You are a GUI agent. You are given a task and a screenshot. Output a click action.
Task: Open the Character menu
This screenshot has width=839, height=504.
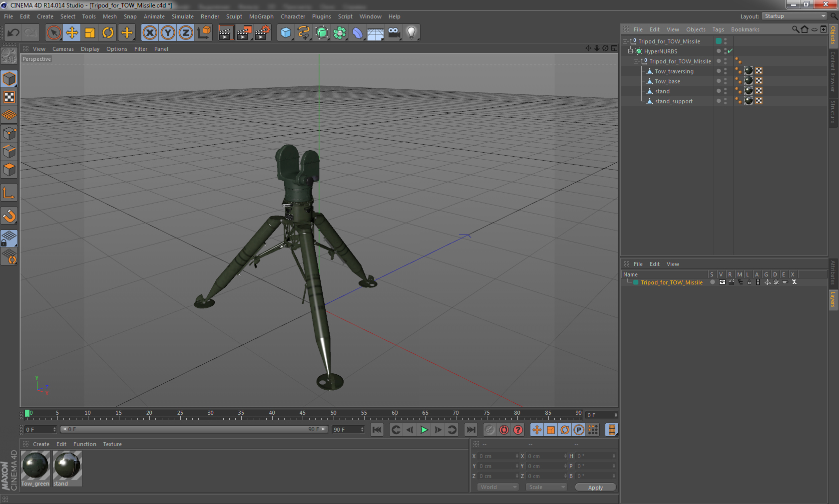(293, 16)
